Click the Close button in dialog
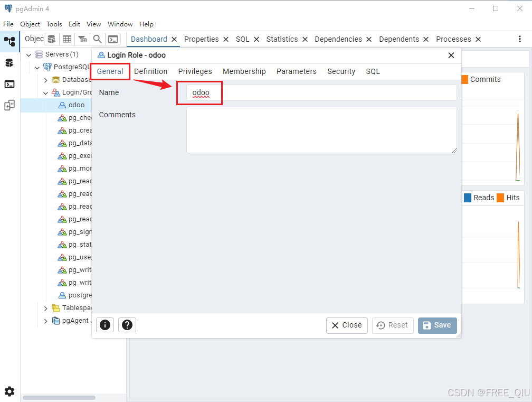This screenshot has width=532, height=402. coord(347,325)
